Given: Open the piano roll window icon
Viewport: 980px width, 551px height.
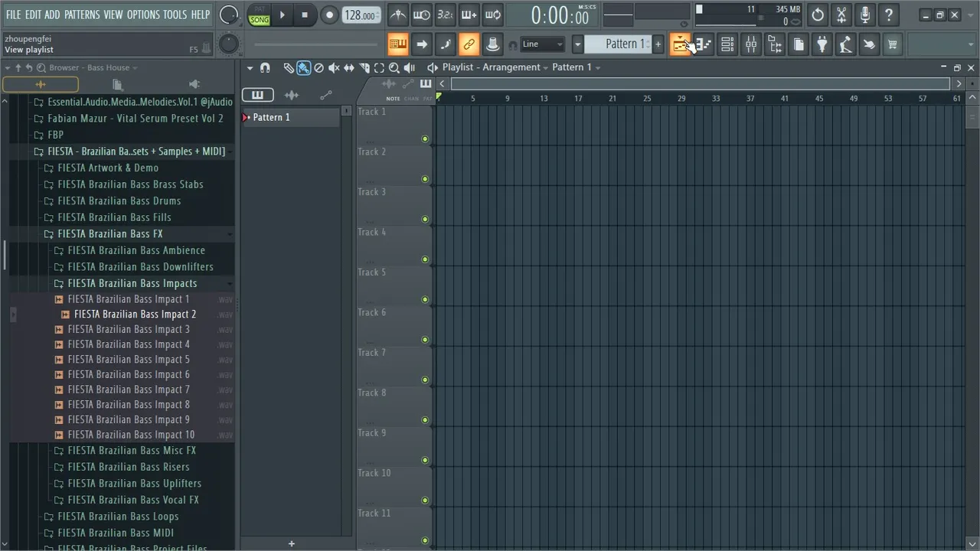Looking at the screenshot, I should 704,44.
